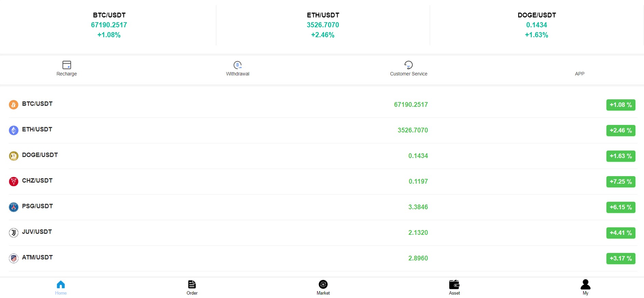Open the ETH/USDT top ticker card
644x298 pixels.
323,25
